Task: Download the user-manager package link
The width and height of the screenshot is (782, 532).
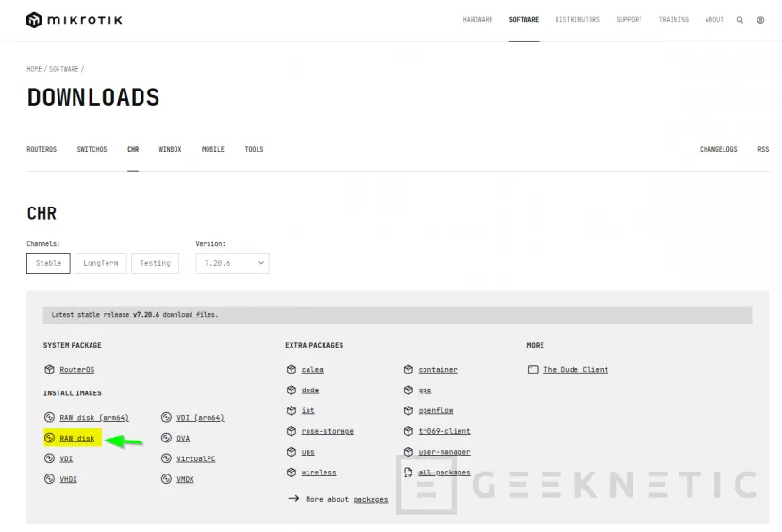Action: point(444,452)
